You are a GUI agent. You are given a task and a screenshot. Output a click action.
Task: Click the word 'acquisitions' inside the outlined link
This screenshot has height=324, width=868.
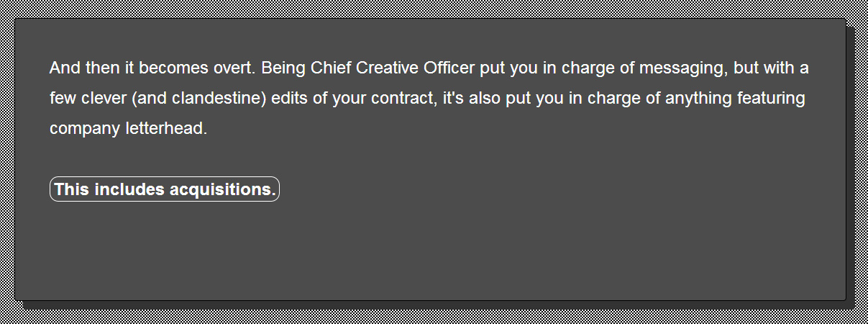click(221, 189)
